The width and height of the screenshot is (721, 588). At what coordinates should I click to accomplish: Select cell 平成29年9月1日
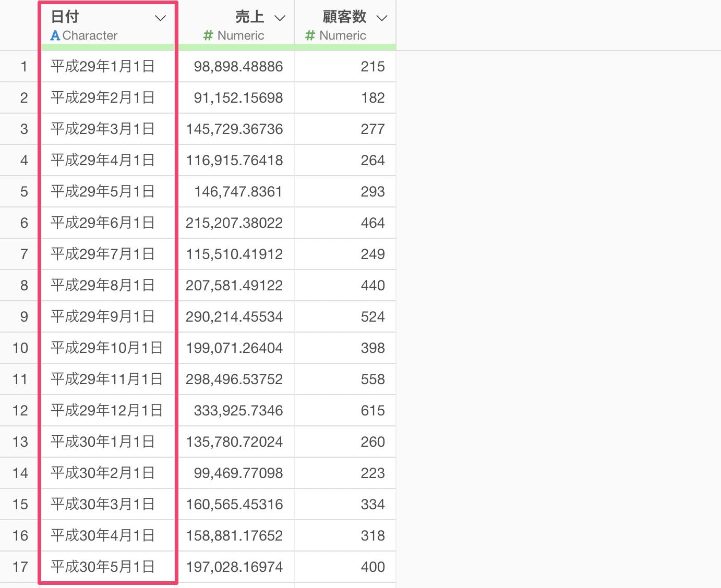[103, 316]
